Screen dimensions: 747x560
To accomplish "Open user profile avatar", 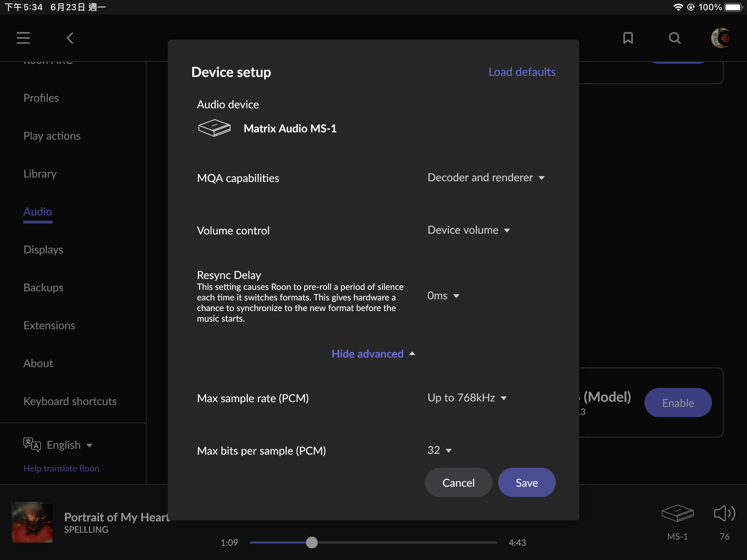I will click(721, 38).
